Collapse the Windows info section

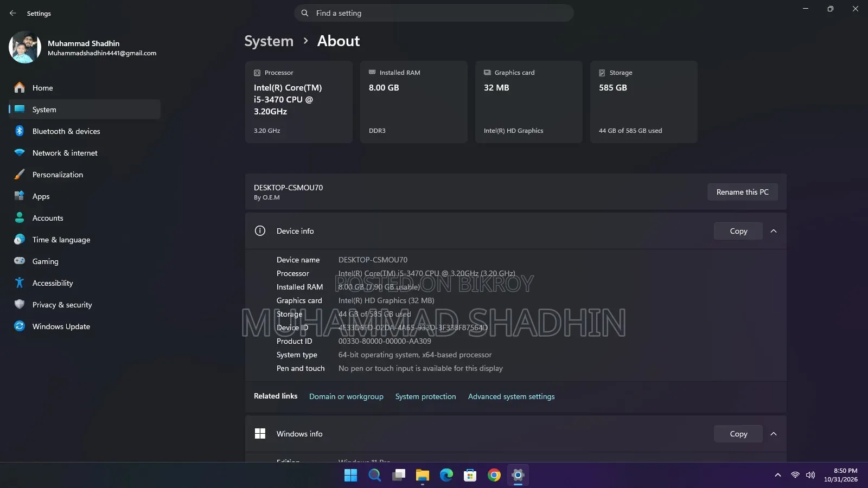(774, 434)
